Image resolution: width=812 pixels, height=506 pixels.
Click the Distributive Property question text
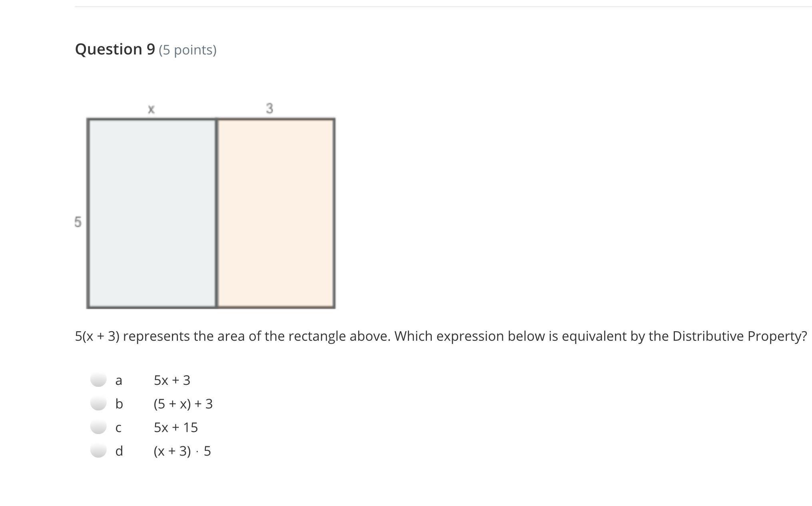pos(441,336)
